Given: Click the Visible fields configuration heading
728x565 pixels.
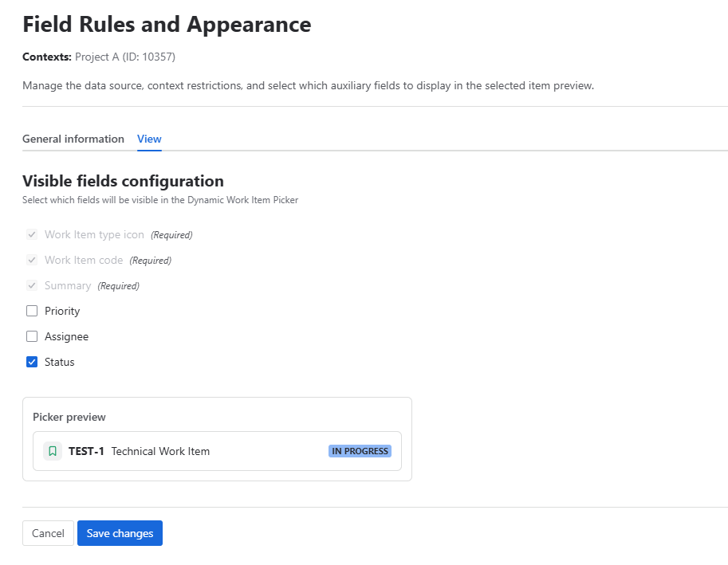Looking at the screenshot, I should (x=123, y=181).
